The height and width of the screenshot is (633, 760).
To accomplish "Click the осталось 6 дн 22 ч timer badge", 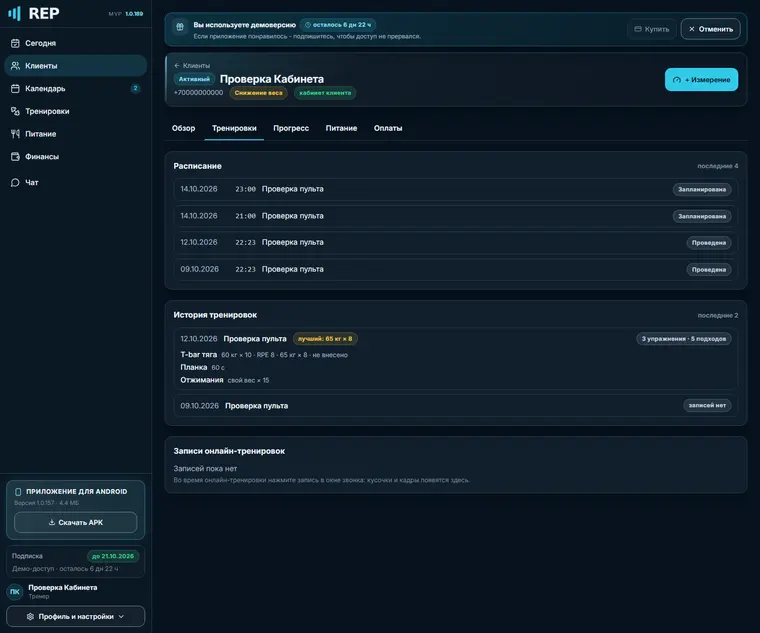I will click(x=338, y=25).
